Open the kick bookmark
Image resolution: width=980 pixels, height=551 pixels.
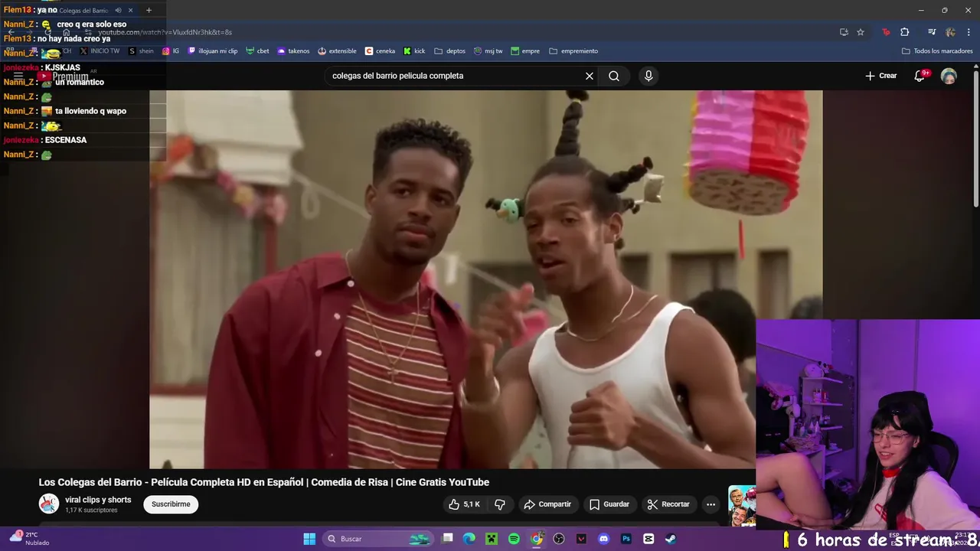click(x=414, y=51)
